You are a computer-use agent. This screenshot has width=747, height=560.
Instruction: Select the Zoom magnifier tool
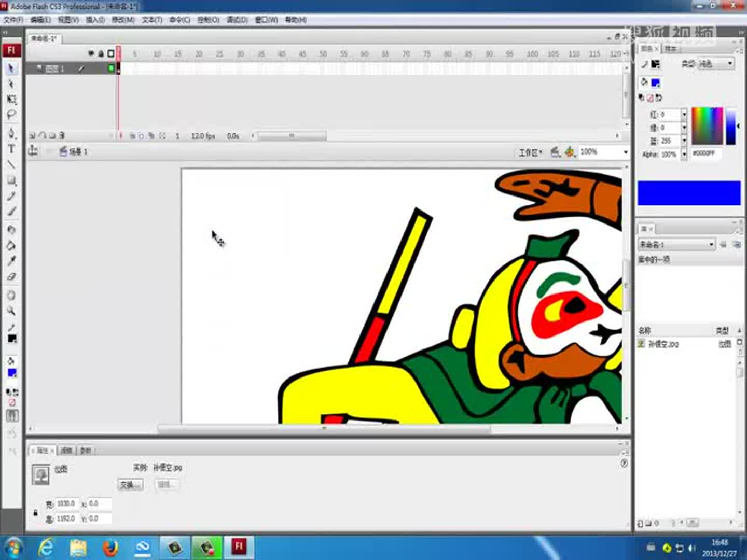click(x=11, y=311)
